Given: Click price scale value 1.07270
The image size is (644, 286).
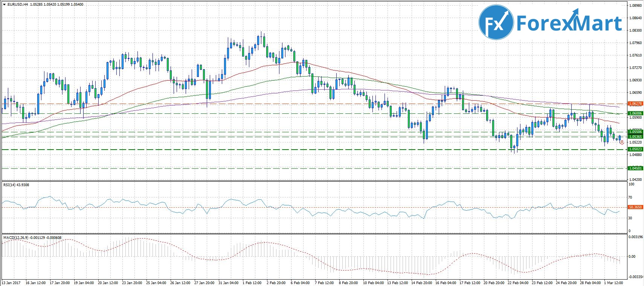Looking at the screenshot, I should click(635, 68).
